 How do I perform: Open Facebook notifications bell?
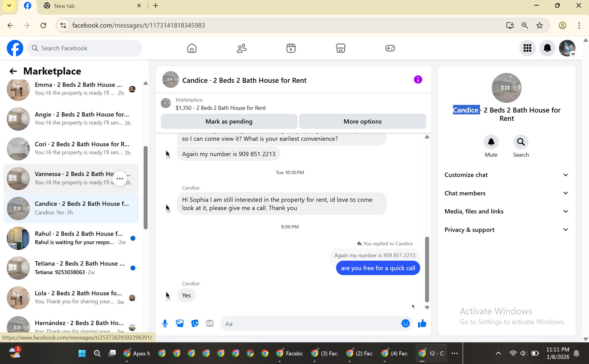(x=547, y=48)
